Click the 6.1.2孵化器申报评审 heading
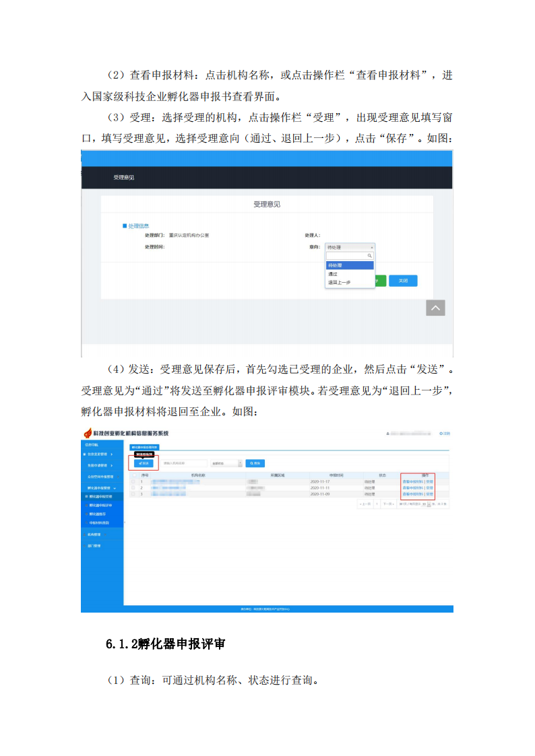The width and height of the screenshot is (535, 756). click(x=166, y=644)
